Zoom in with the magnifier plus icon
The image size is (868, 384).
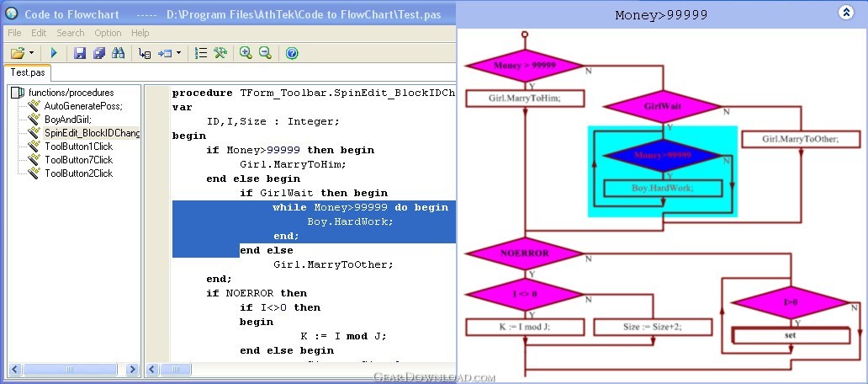point(246,53)
